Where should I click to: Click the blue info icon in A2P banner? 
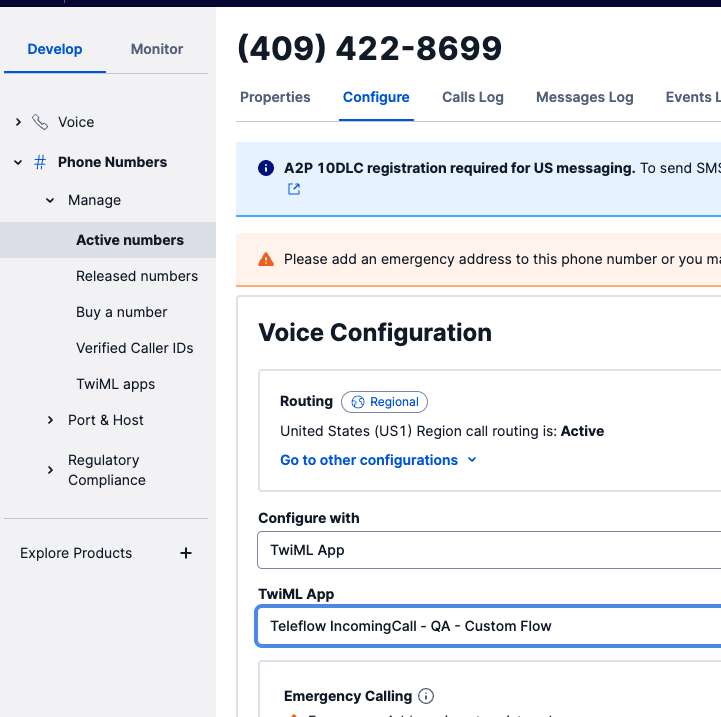(266, 168)
